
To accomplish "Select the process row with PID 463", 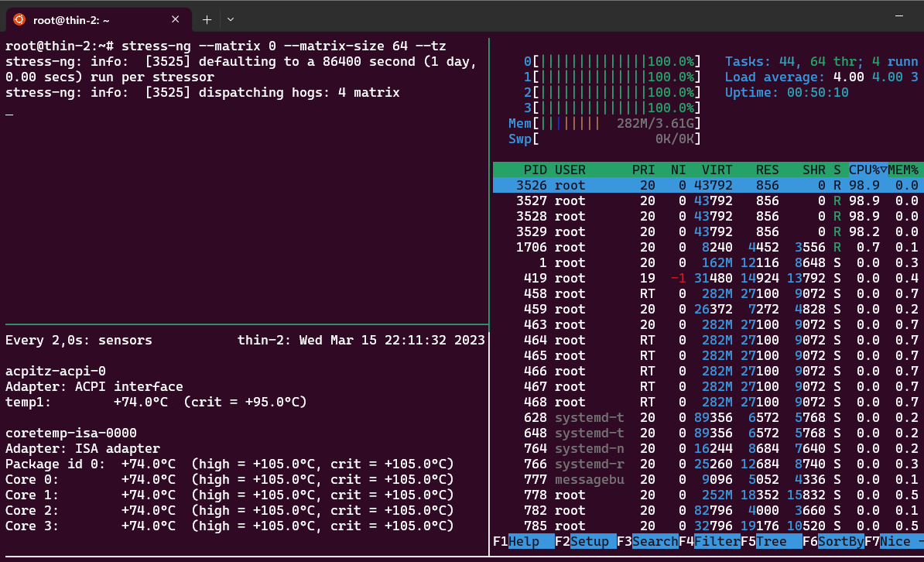I will (x=708, y=324).
